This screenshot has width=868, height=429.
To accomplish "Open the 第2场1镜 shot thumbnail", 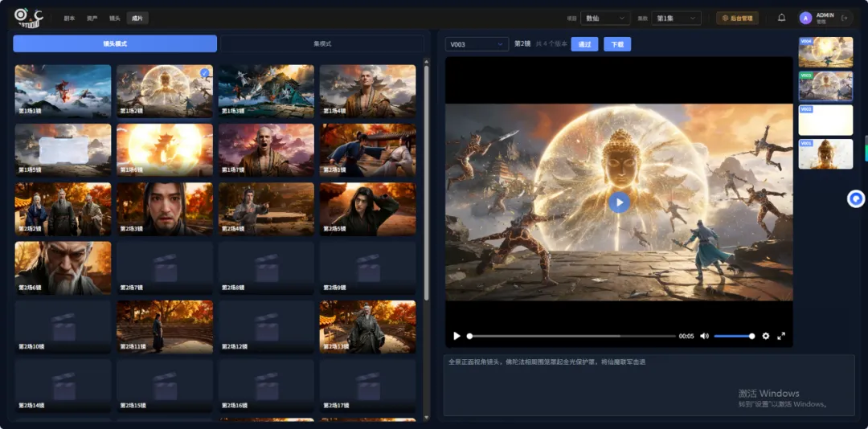I will [x=367, y=150].
